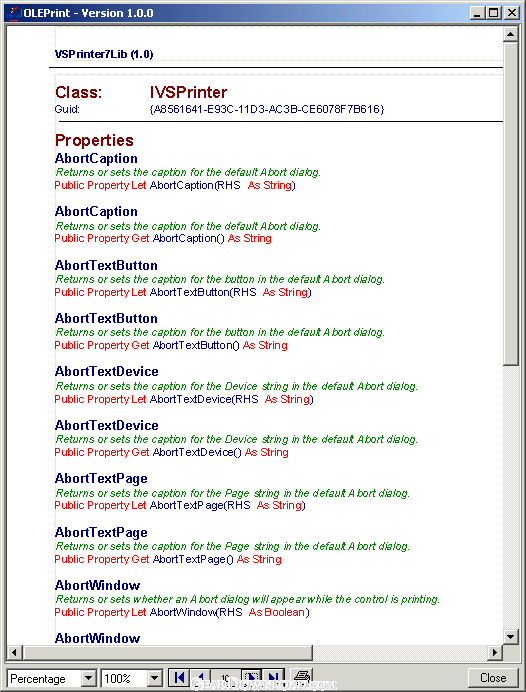Screen dimensions: 526x692
Task: Click the current page number field
Action: click(226, 677)
